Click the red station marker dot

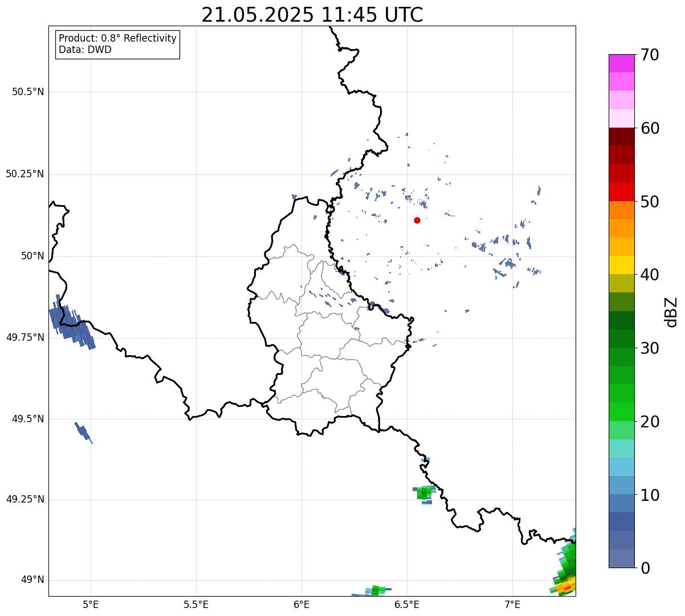click(x=417, y=220)
